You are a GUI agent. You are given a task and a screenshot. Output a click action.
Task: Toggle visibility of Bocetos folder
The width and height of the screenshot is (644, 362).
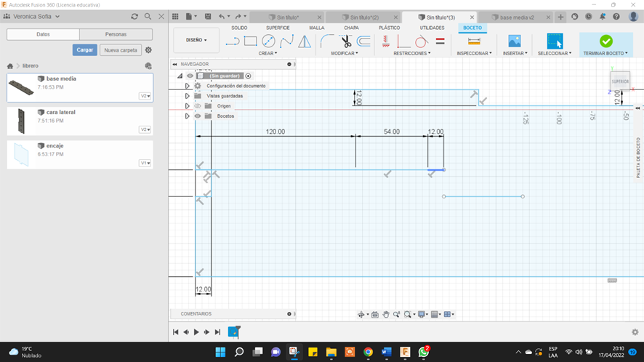tap(197, 116)
